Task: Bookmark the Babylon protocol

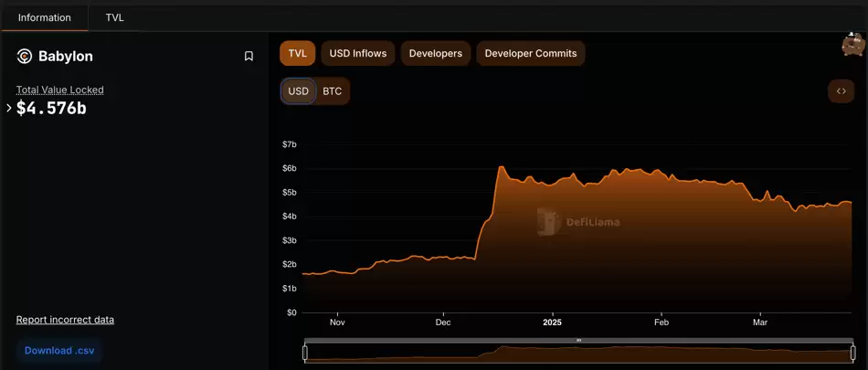Action: click(x=249, y=57)
